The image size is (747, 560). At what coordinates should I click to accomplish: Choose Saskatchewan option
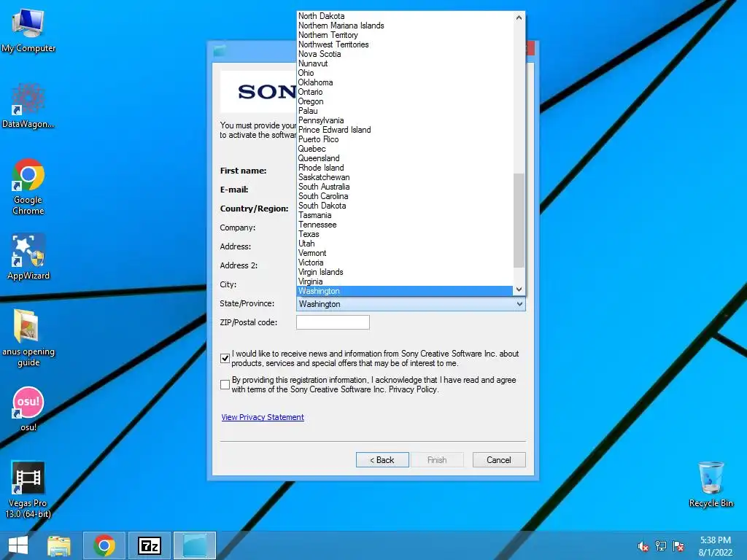[405, 177]
